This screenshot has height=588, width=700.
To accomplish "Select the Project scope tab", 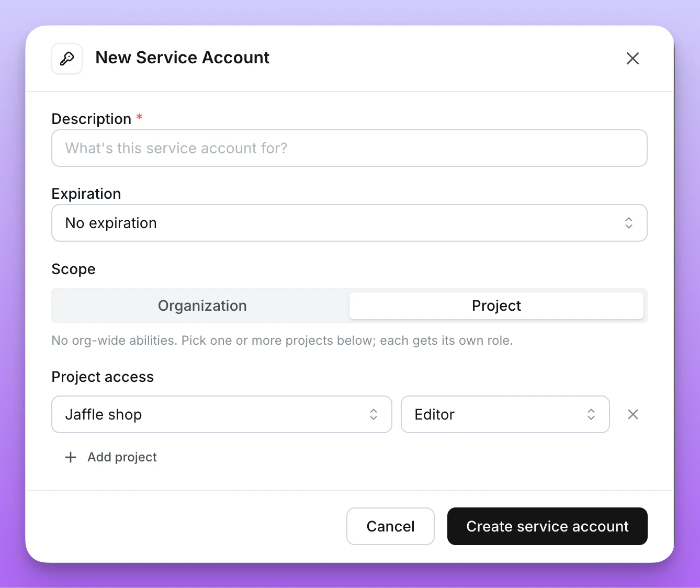I will coord(496,306).
